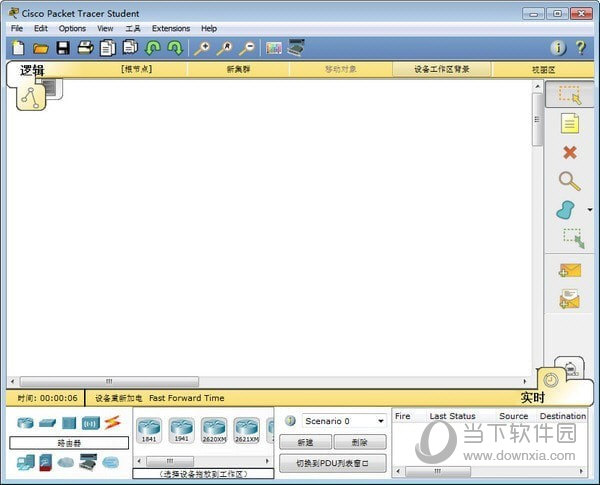The image size is (600, 485).
Task: Click the 删除 scenario button
Action: 359,442
